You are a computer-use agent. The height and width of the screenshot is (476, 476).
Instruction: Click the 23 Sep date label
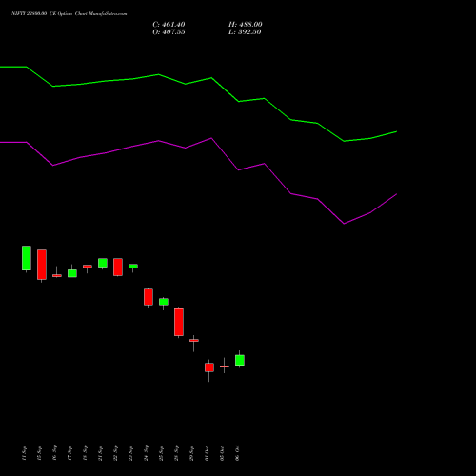[x=130, y=453]
